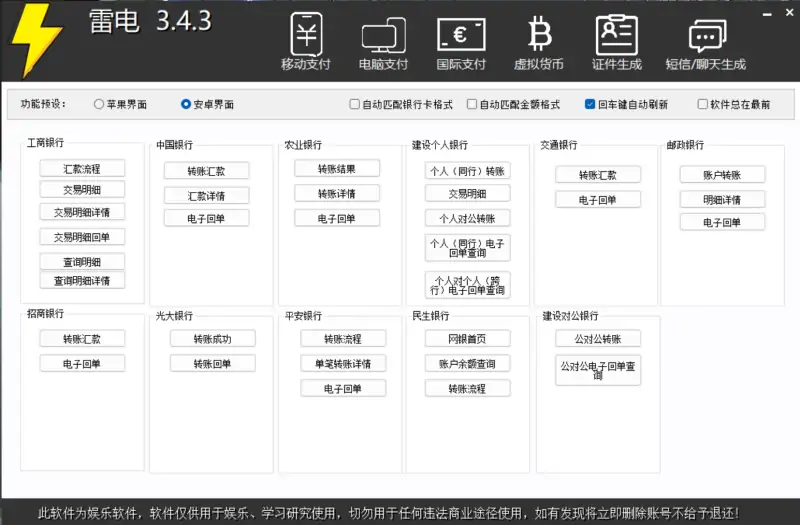Image resolution: width=800 pixels, height=525 pixels.
Task: Click 转账成功 in the 光大银行 group
Action: coord(212,339)
